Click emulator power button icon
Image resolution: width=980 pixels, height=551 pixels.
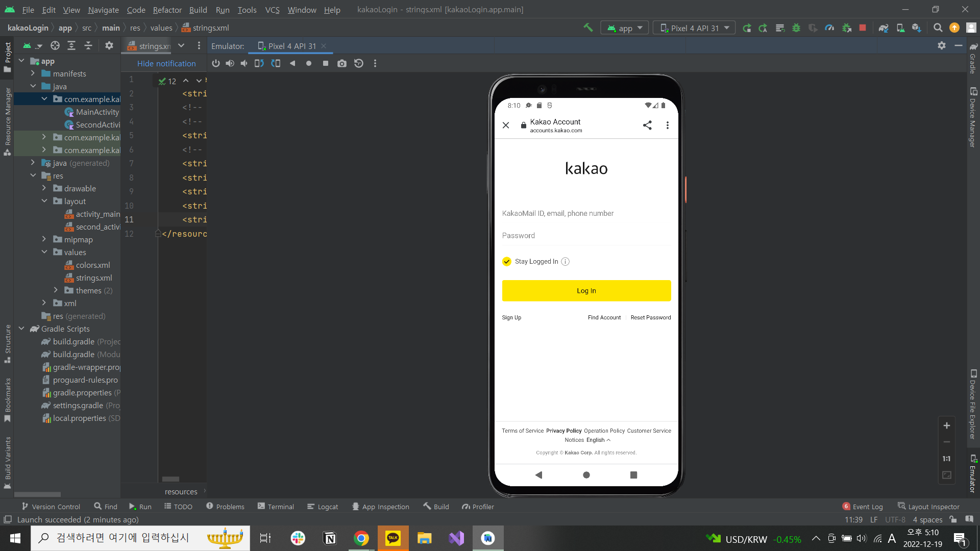215,63
